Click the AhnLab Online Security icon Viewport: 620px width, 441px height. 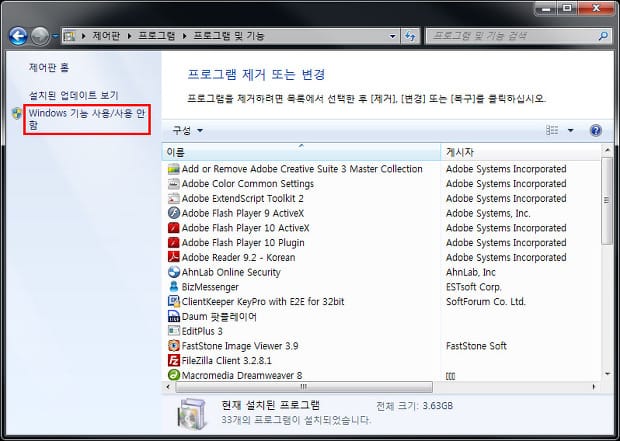pyautogui.click(x=173, y=272)
